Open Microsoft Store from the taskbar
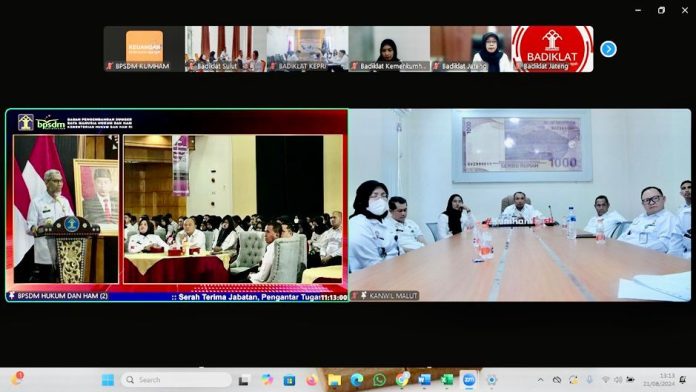Image resolution: width=696 pixels, height=392 pixels. 289,380
